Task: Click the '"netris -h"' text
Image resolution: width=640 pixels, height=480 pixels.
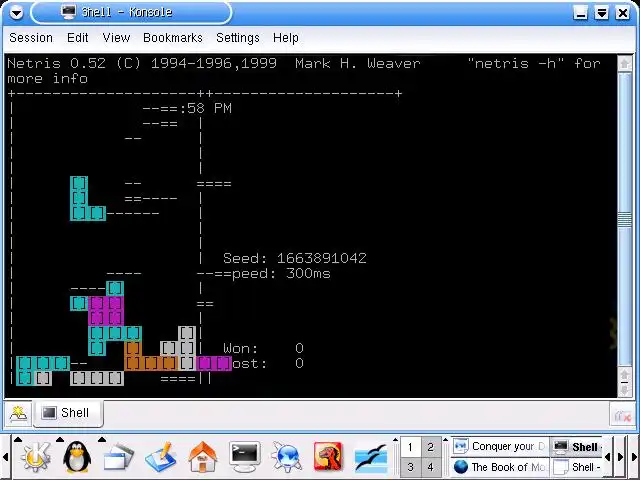Action: (x=516, y=63)
